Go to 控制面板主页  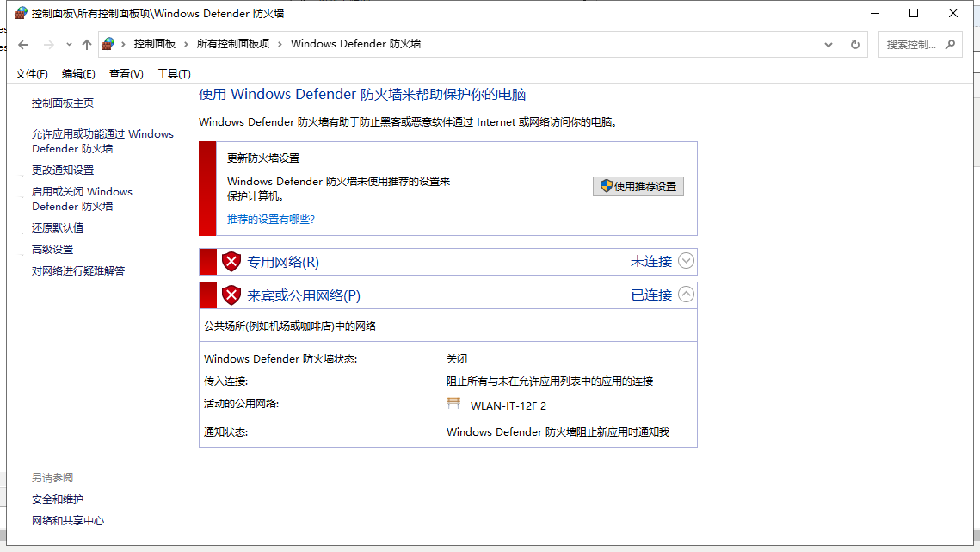click(63, 102)
